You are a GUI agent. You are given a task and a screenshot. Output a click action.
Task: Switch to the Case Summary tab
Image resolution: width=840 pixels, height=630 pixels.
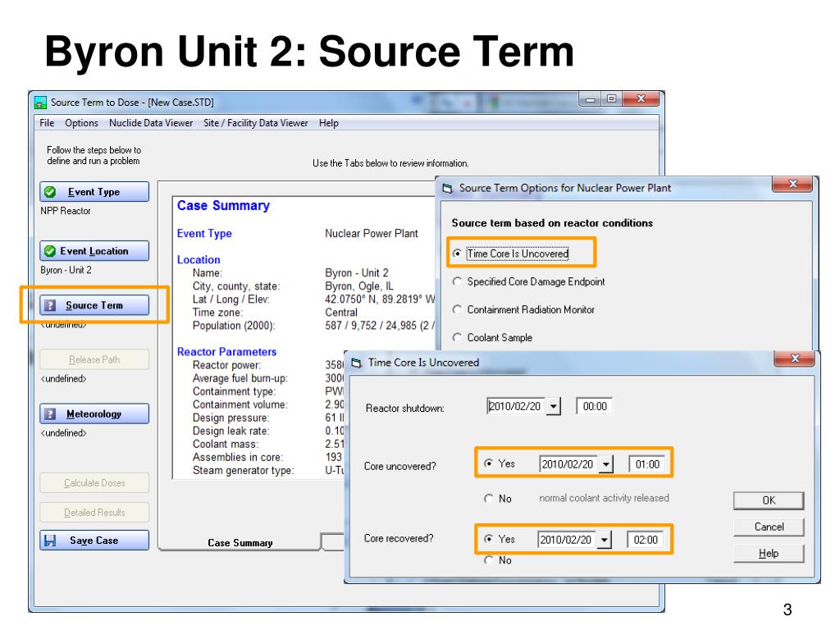[240, 543]
